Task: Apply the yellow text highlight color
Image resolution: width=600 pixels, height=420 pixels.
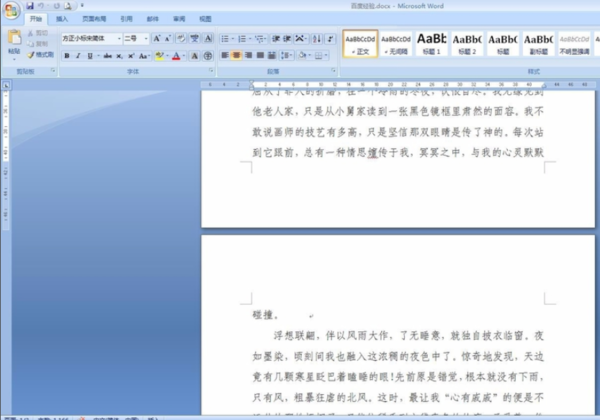Action: [x=160, y=56]
